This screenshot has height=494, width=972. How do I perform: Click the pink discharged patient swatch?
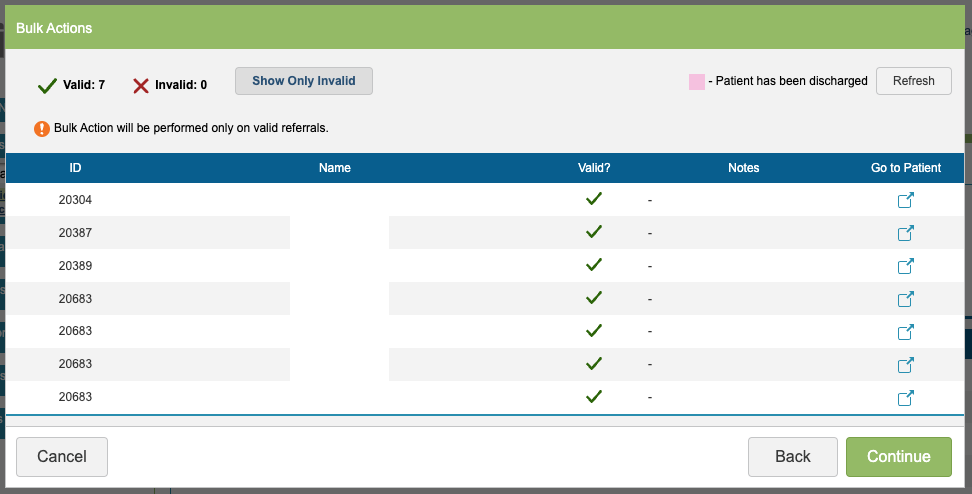[696, 81]
